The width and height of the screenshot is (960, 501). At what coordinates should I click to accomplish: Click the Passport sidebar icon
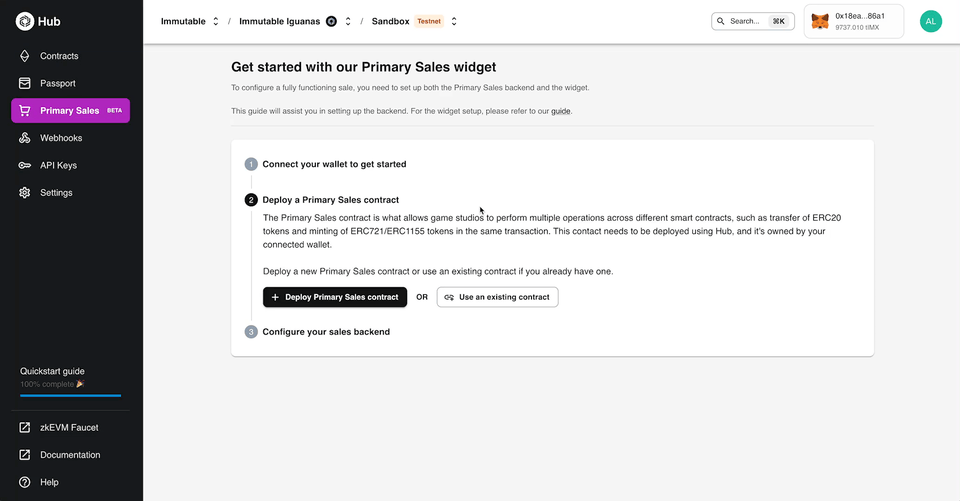(25, 83)
